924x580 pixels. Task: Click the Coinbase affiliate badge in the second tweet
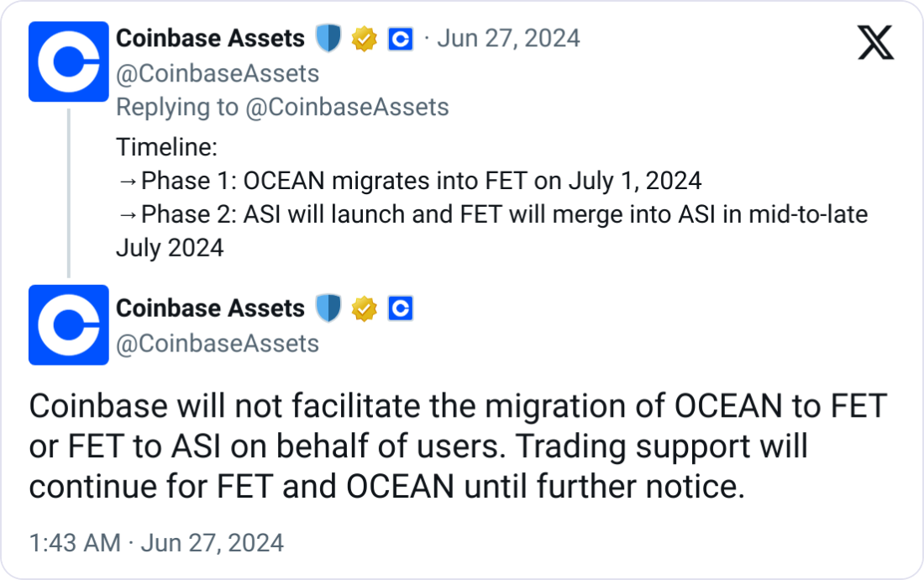[x=401, y=308]
